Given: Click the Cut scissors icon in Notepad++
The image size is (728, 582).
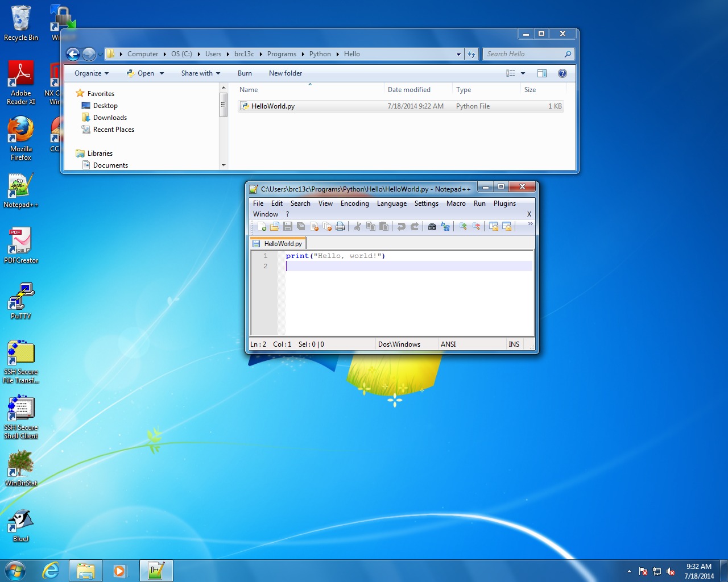Looking at the screenshot, I should coord(358,226).
